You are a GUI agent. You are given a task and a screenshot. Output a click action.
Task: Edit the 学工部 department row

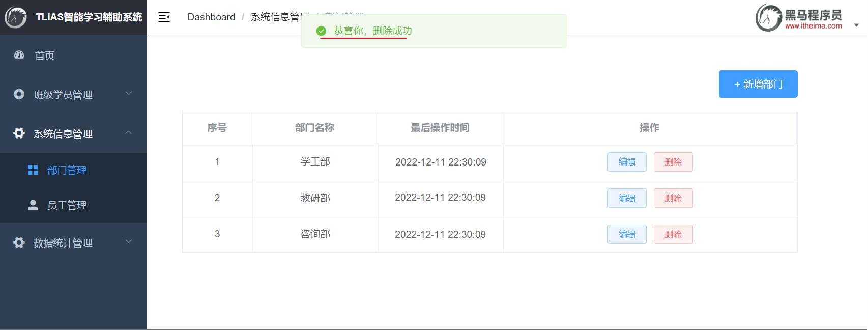(627, 162)
